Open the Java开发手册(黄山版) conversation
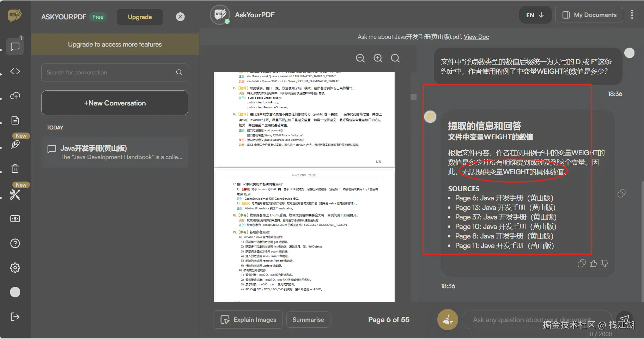This screenshot has width=644, height=339. coord(115,152)
